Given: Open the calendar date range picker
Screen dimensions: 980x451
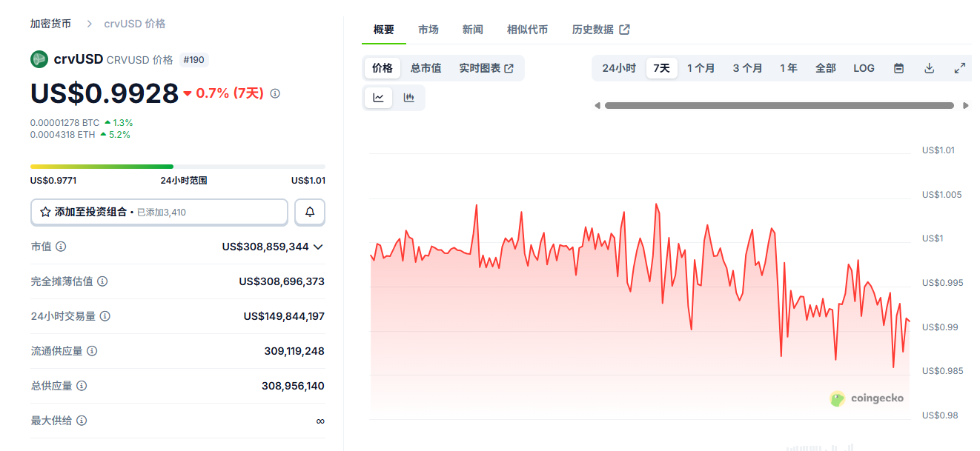Looking at the screenshot, I should (898, 68).
